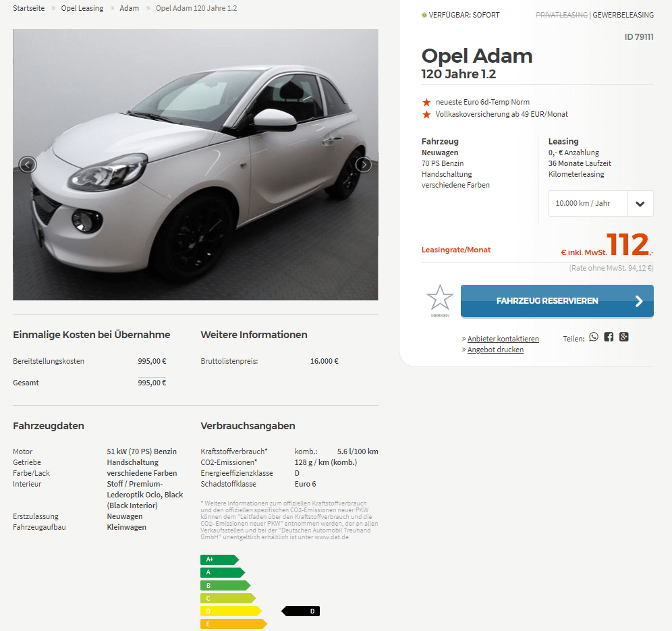Click the Opel Adam car photo

(196, 165)
